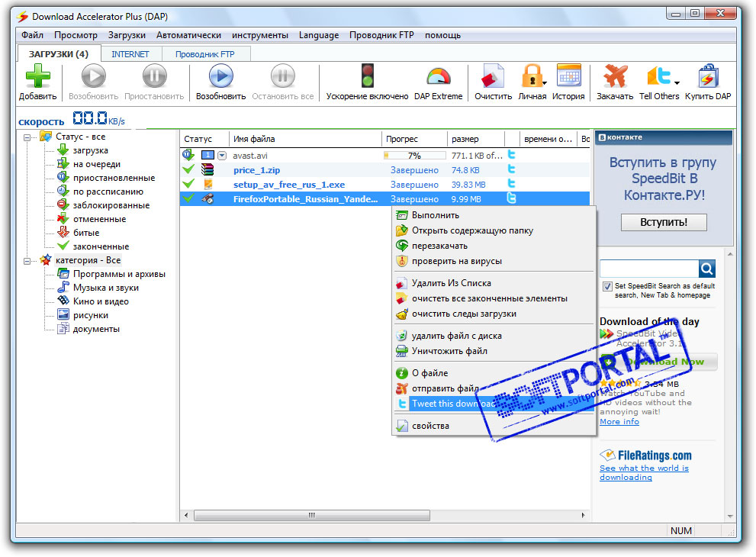The width and height of the screenshot is (756, 557).
Task: Open the Language menu
Action: click(319, 35)
